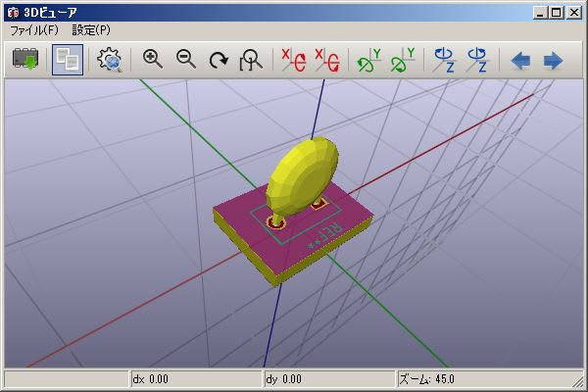Viewport: 588px width, 392px height.
Task: Click the zoom out magnifier icon
Action: pyautogui.click(x=185, y=60)
